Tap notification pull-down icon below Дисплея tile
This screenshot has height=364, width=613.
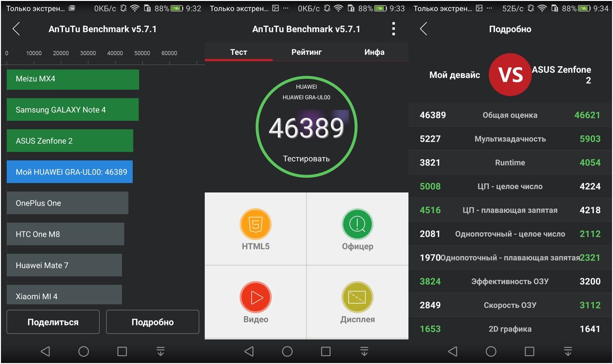point(364,352)
